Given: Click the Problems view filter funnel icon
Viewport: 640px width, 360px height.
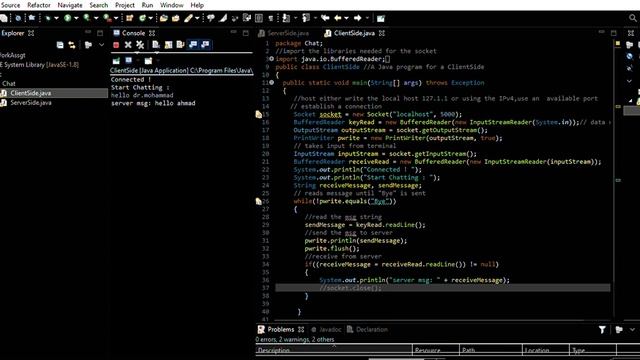Looking at the screenshot, I should [602, 329].
